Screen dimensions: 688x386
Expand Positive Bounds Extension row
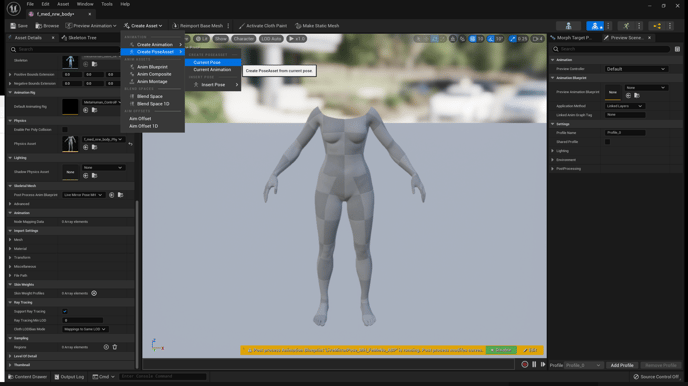pyautogui.click(x=10, y=75)
